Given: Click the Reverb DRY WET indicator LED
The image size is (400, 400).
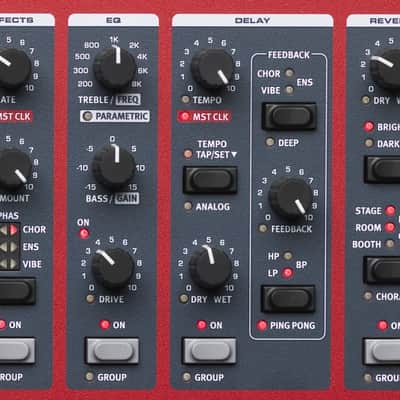Looking at the screenshot, I should (366, 100).
